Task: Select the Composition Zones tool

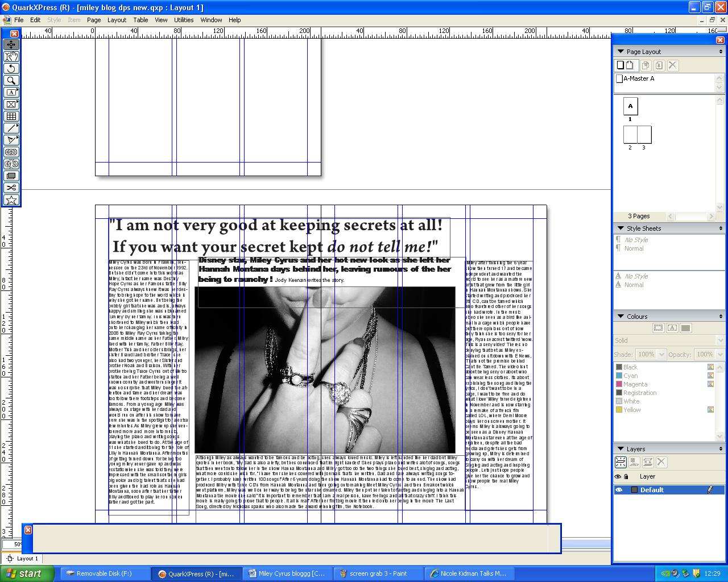Action: point(11,176)
